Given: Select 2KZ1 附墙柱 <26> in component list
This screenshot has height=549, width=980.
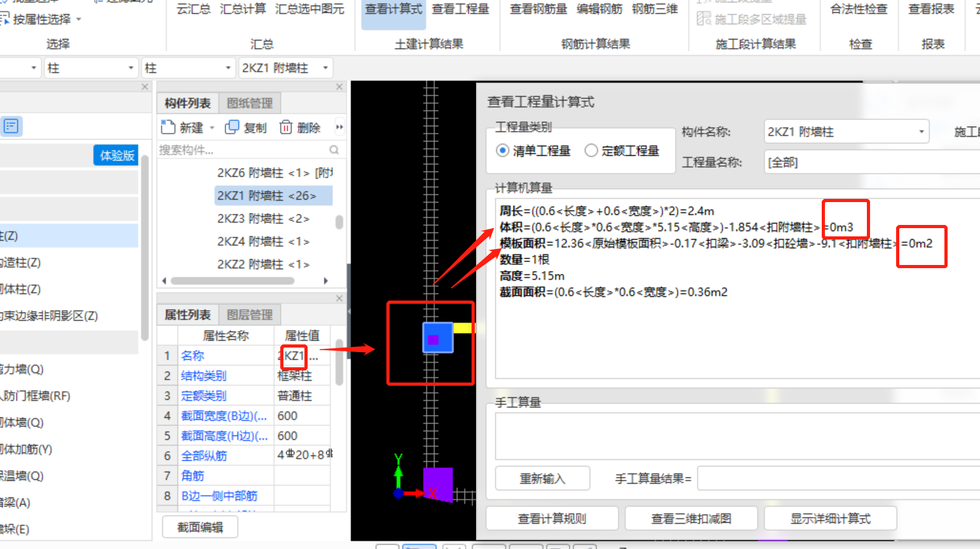Looking at the screenshot, I should click(274, 196).
